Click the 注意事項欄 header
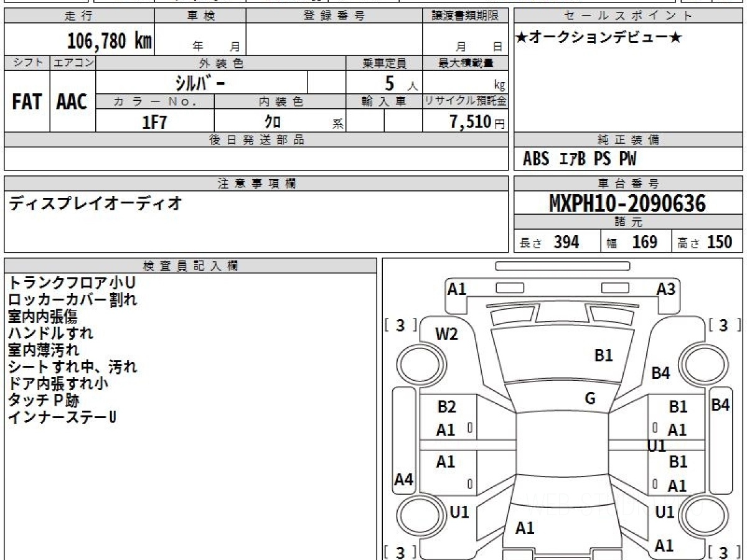The image size is (747, 560). pyautogui.click(x=256, y=183)
